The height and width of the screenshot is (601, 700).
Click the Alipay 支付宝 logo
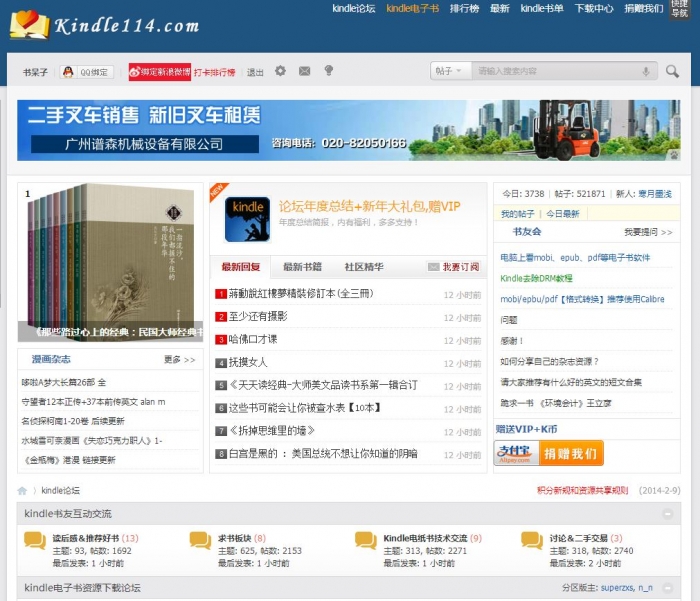coord(517,453)
